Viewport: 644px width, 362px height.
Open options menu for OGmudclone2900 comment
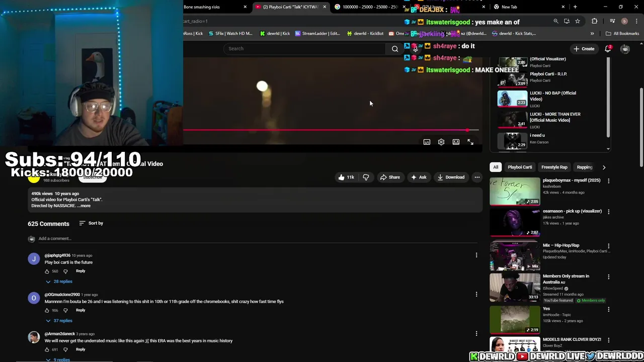476,295
